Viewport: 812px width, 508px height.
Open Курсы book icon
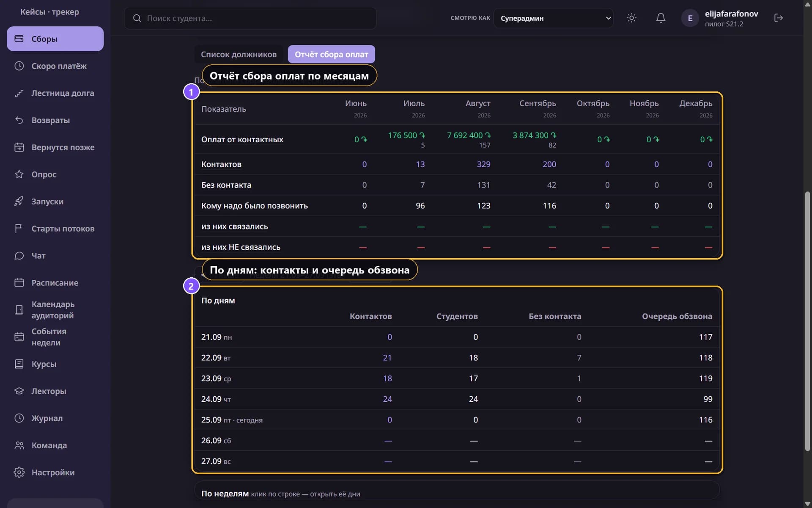[x=19, y=364]
